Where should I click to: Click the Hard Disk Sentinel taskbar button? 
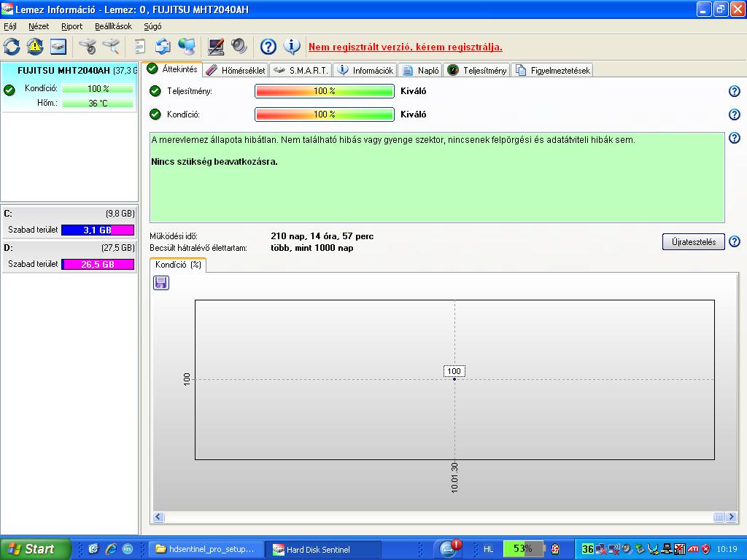click(x=323, y=549)
